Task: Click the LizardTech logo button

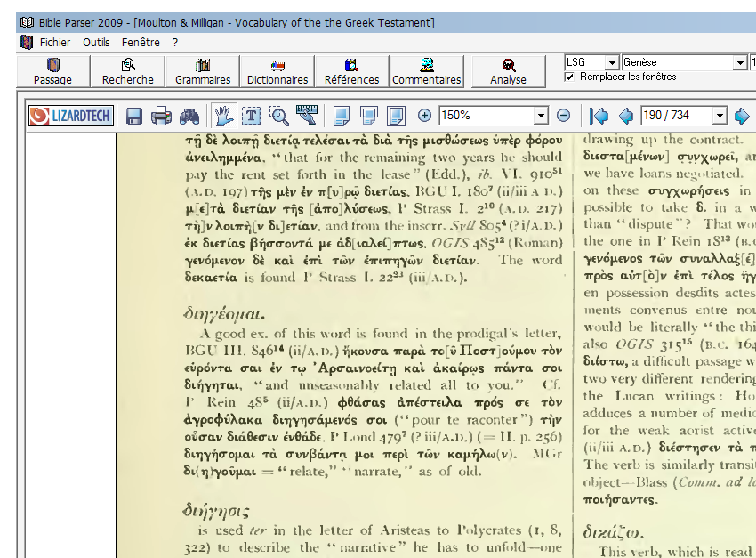Action: pyautogui.click(x=71, y=116)
